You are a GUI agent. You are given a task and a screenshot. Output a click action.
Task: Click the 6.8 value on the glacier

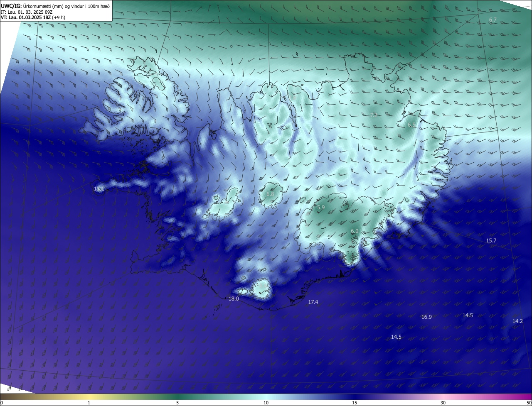[x=270, y=194]
